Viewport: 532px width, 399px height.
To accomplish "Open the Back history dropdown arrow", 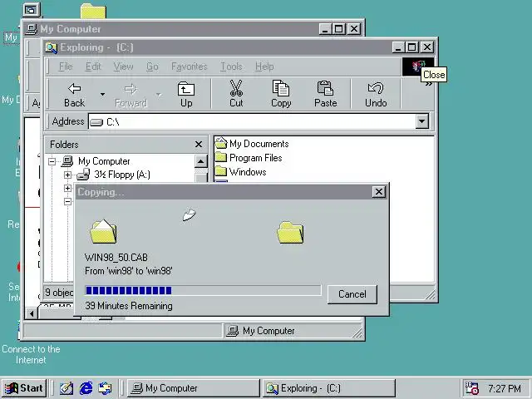I will tap(102, 95).
